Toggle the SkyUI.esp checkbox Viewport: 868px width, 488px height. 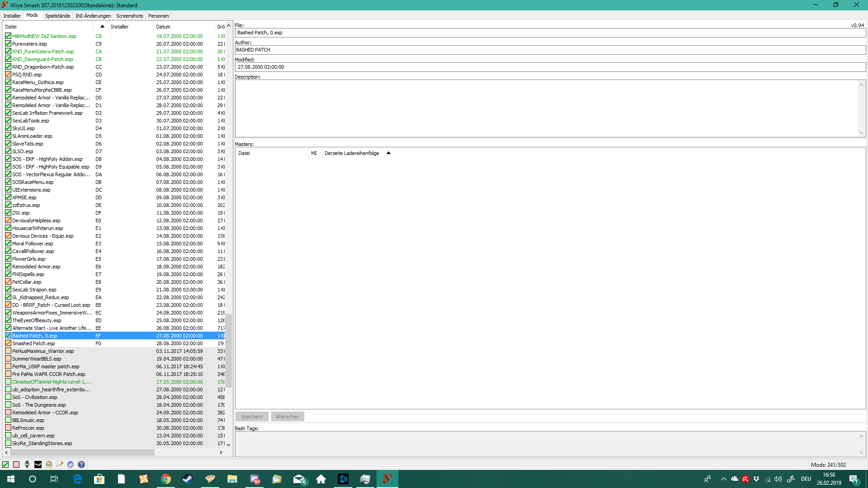pos(8,128)
